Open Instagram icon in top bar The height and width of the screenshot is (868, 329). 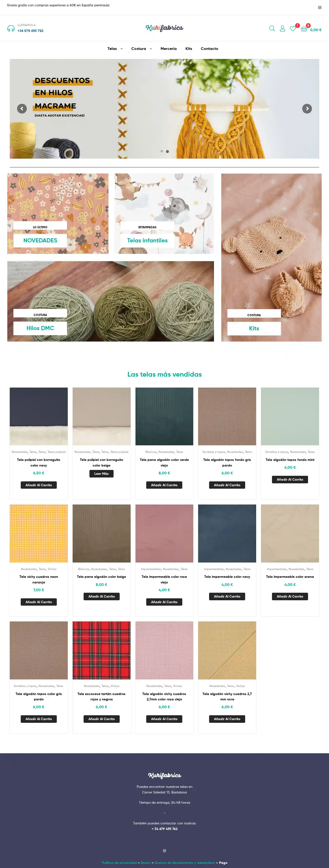click(319, 7)
